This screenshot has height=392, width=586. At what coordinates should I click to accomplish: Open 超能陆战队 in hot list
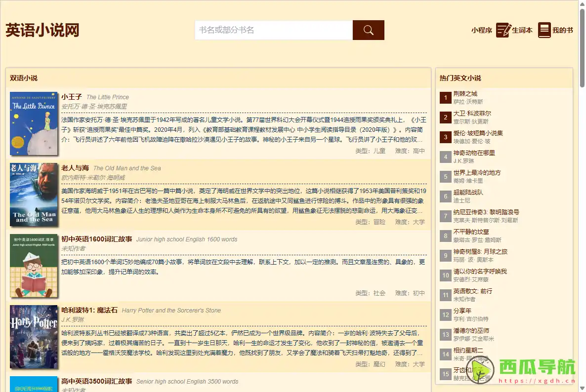468,193
